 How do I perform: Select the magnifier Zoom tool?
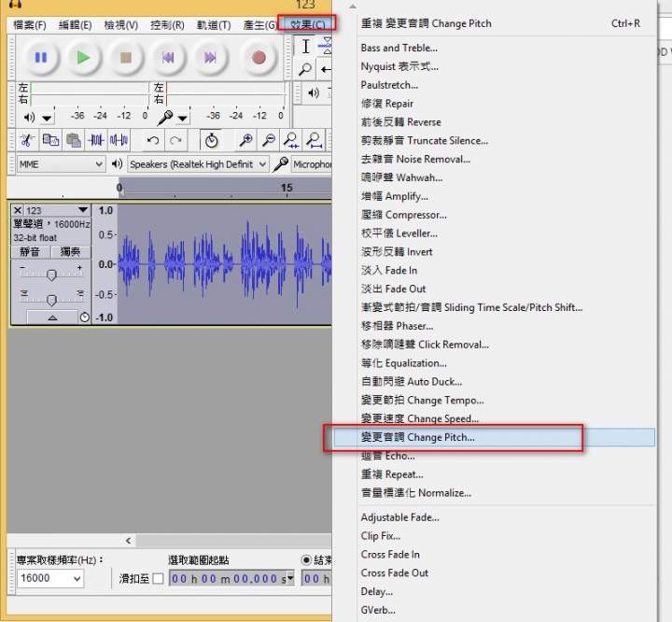(x=305, y=68)
